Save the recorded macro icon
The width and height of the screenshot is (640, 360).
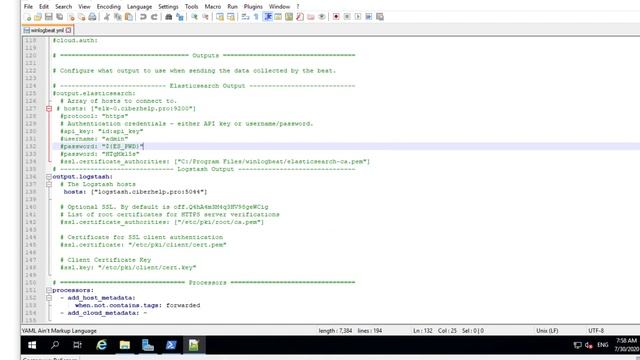coord(380,17)
